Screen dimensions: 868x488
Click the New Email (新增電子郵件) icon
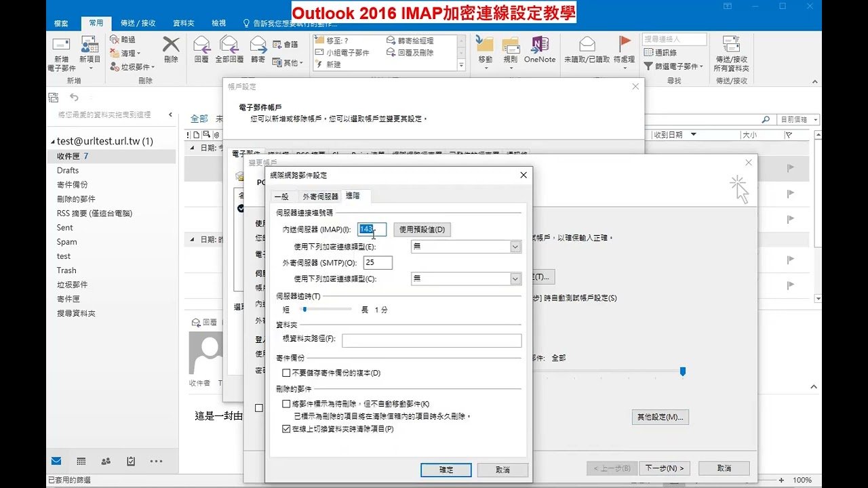click(x=62, y=45)
